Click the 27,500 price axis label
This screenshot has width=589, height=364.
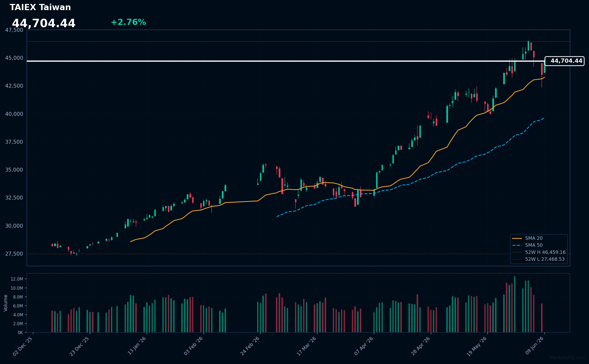coord(14,254)
